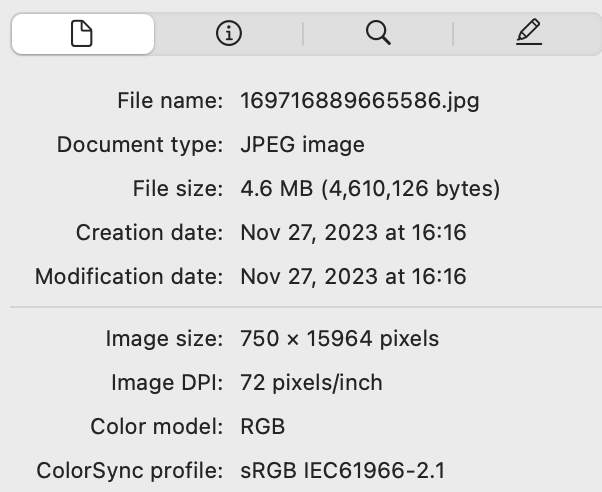Screen dimensions: 602x492
Task: Click the ColorSync profile label
Action: pos(129,470)
